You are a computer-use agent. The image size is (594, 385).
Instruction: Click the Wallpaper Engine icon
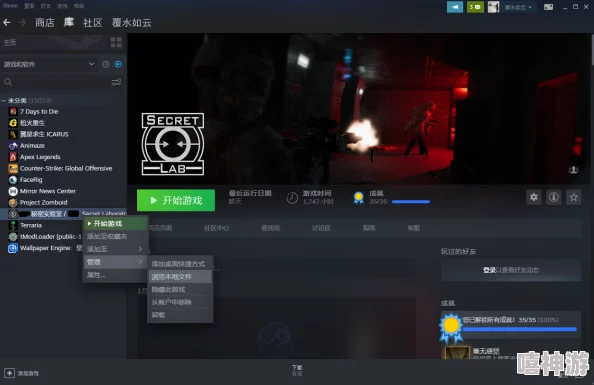click(13, 248)
